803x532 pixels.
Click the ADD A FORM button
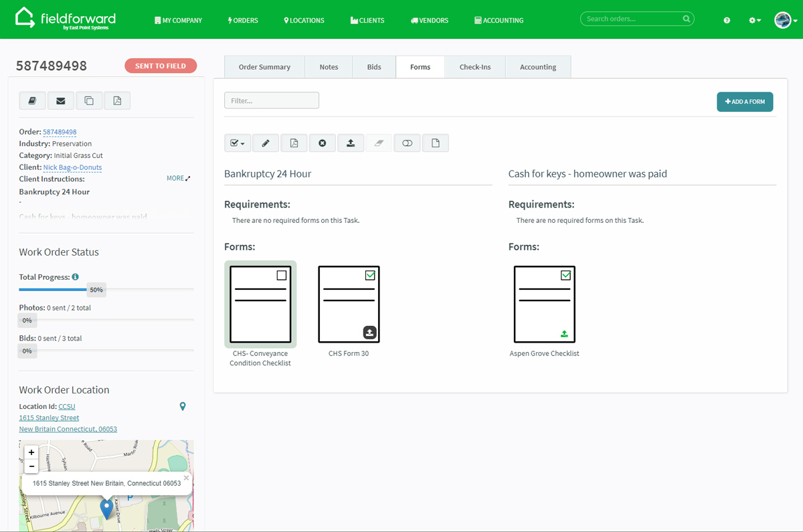[x=745, y=102]
